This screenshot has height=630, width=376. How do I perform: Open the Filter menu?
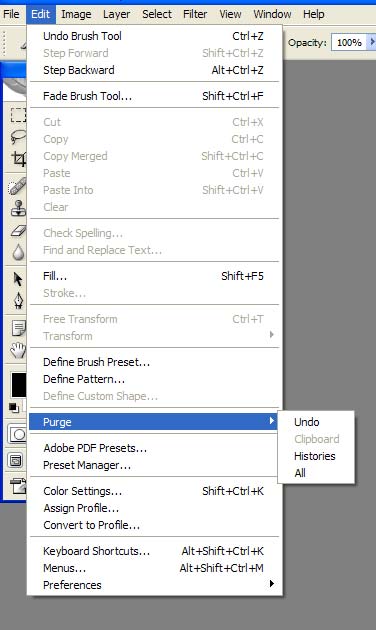195,14
